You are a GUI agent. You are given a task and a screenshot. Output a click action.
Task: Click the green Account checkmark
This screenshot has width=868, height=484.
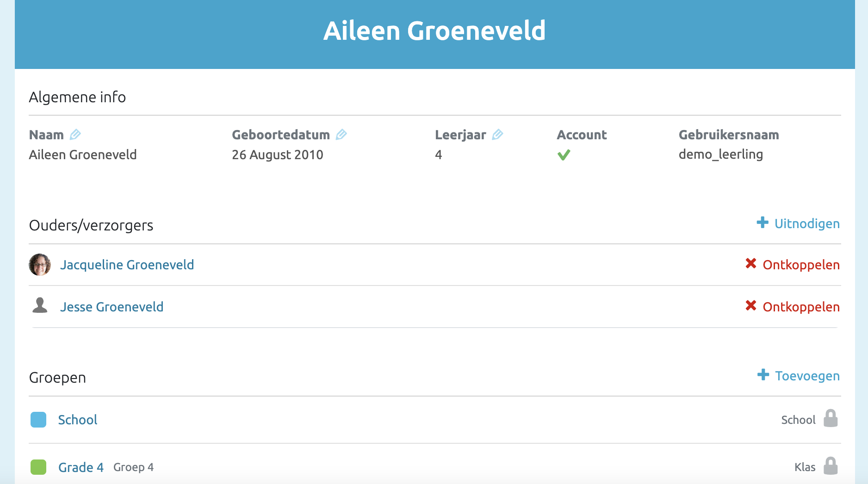[564, 155]
